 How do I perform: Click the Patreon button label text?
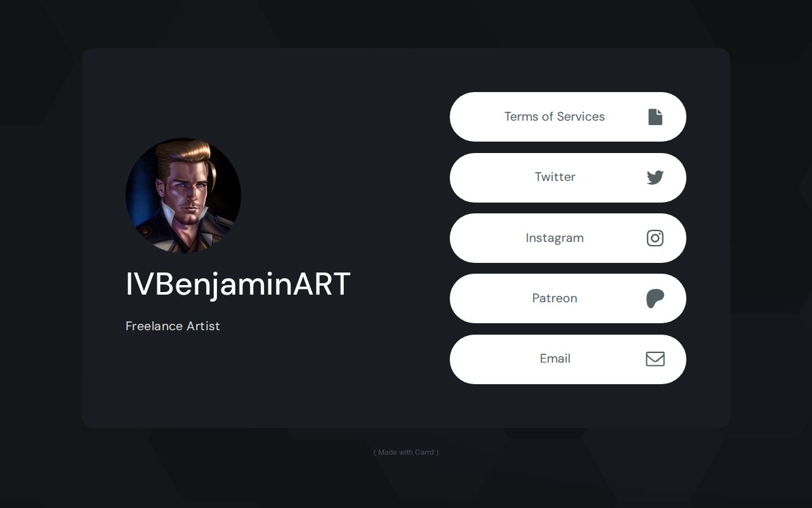(x=554, y=298)
